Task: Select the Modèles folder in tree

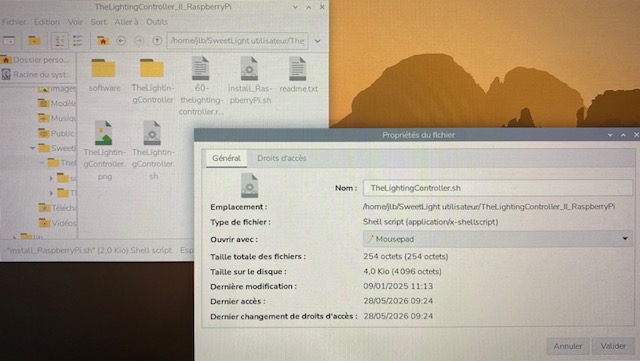Action: point(57,103)
